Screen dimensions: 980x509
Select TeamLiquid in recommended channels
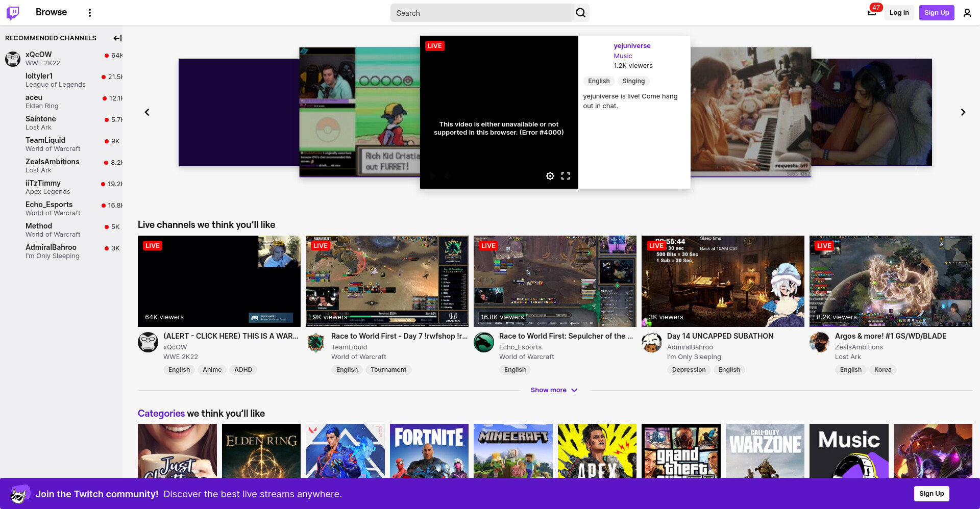point(61,144)
